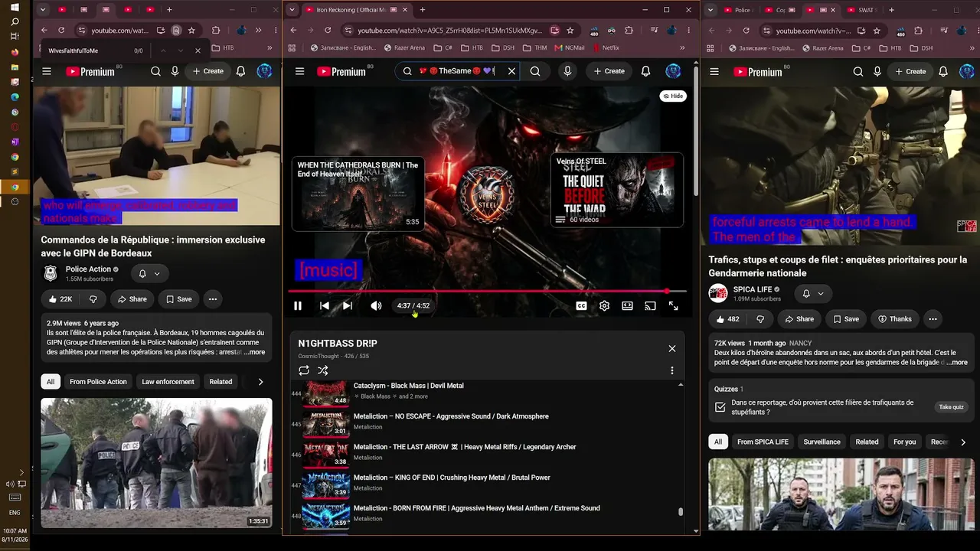
Task: Go to previous video in middle player
Action: pos(325,306)
